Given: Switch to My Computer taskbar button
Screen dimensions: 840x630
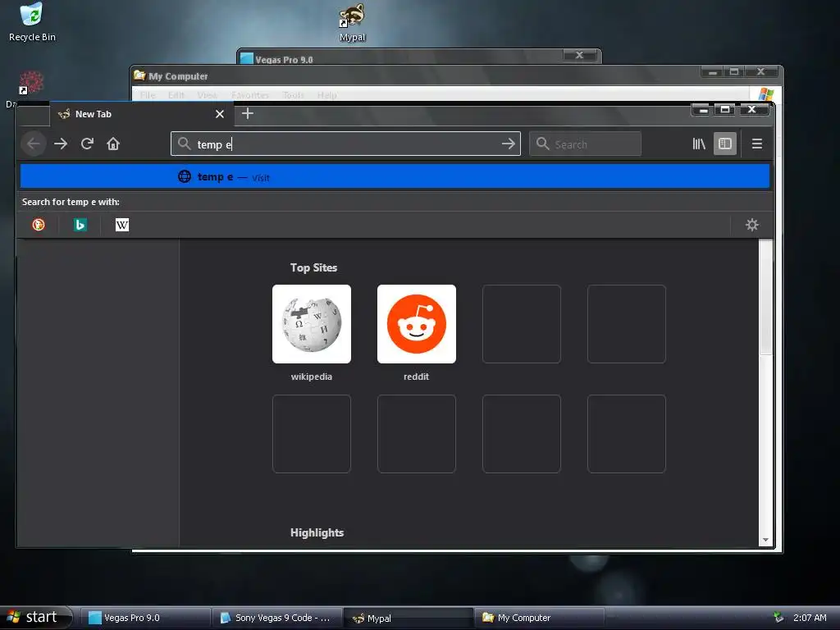Looking at the screenshot, I should tap(540, 618).
